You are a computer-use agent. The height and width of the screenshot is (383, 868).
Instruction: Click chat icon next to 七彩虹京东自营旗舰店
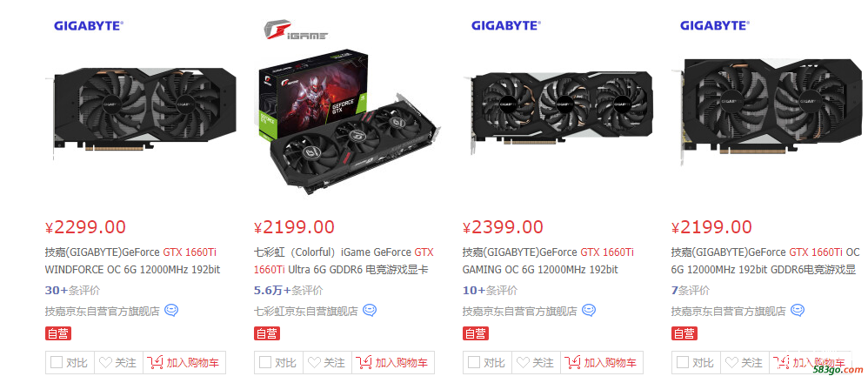pyautogui.click(x=370, y=311)
